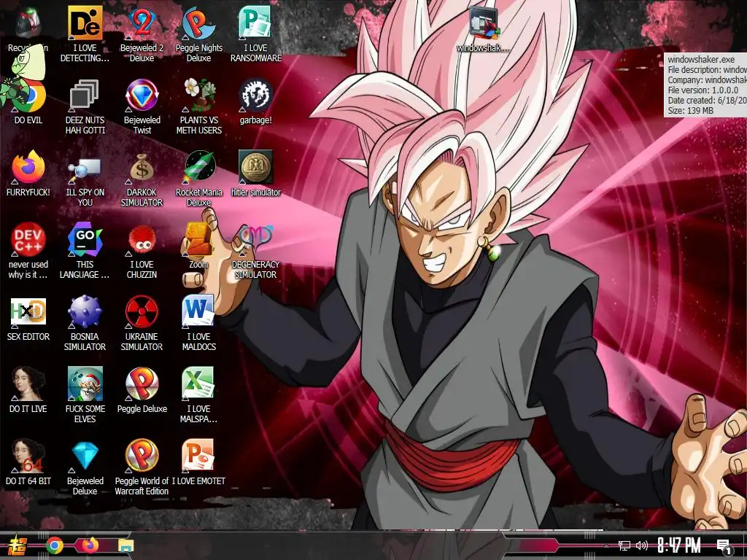Show hidden tray icons chevron
Viewport: 747px width, 560px height.
[x=606, y=546]
